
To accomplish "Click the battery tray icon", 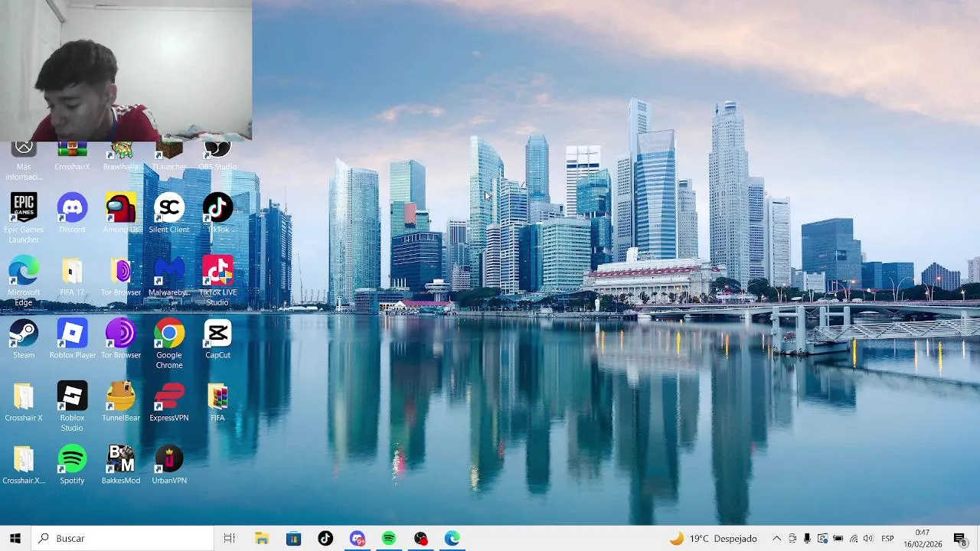I will pos(838,538).
